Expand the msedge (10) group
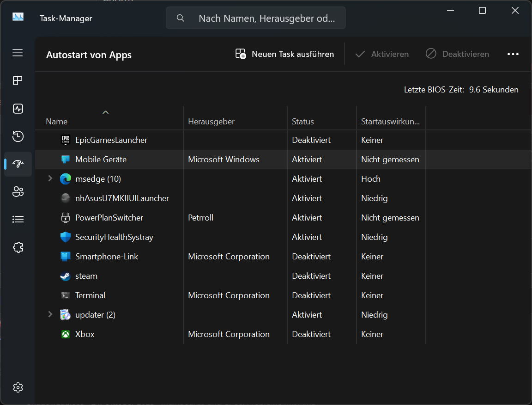Viewport: 532px width, 405px height. coord(50,178)
